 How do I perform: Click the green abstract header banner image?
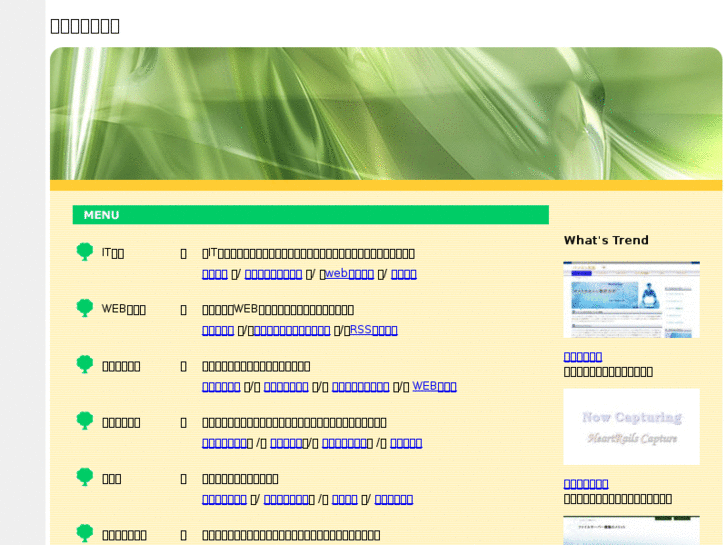(x=386, y=114)
